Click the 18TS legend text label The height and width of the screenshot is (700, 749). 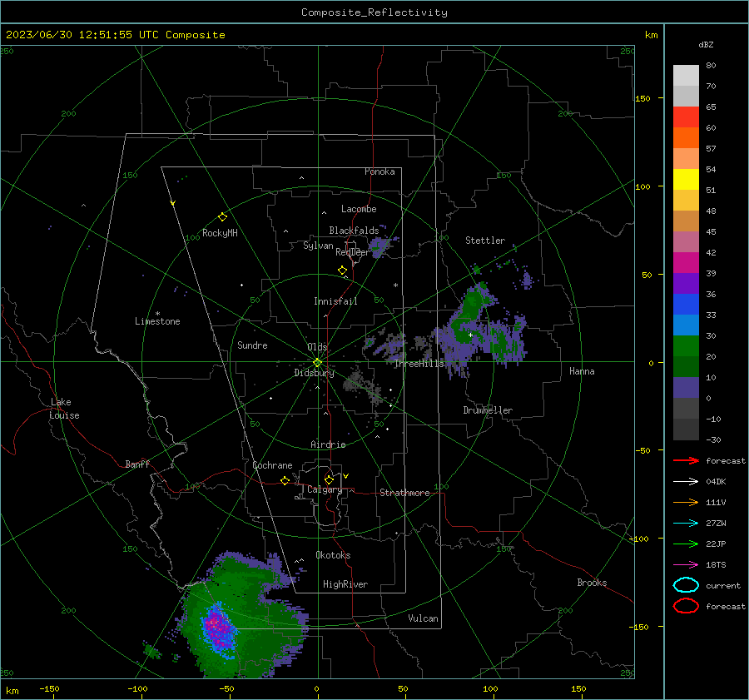pos(716,565)
